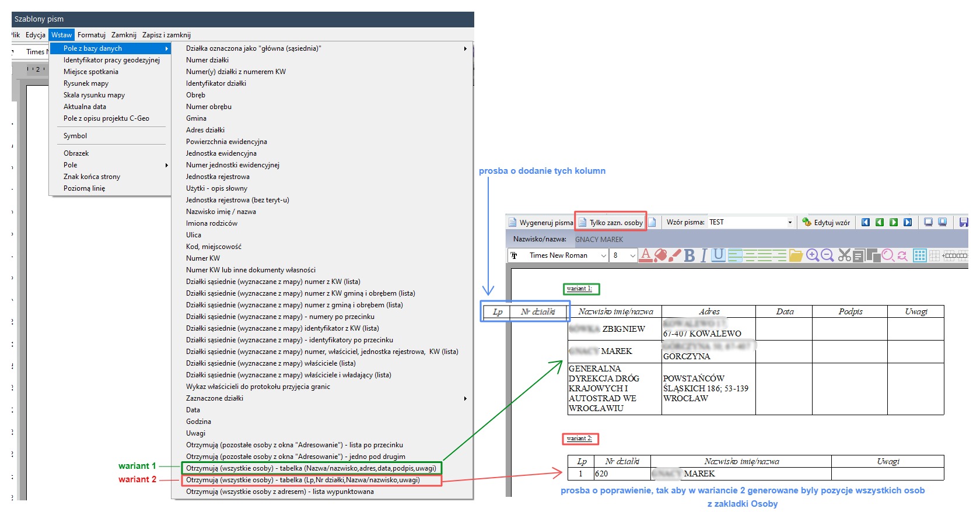Copy selection using the copy icon

coord(859,255)
